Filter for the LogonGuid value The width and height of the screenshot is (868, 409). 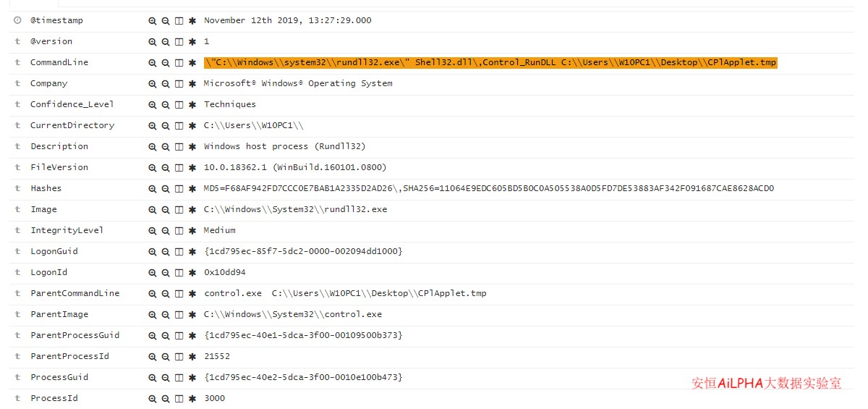tap(152, 252)
